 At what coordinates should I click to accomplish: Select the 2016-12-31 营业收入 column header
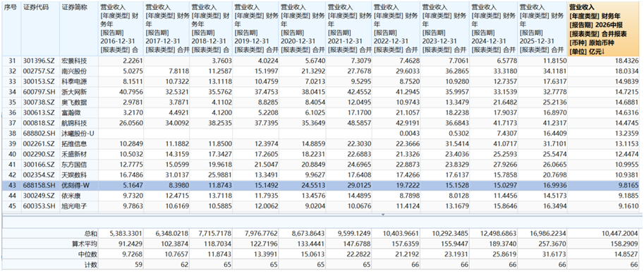121,28
